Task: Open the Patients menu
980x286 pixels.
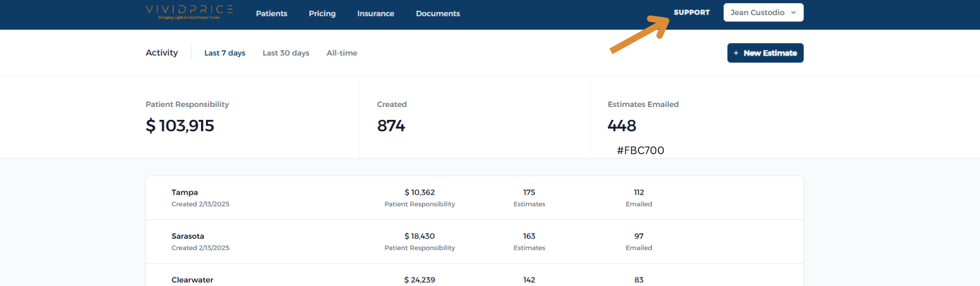Action: click(x=271, y=14)
